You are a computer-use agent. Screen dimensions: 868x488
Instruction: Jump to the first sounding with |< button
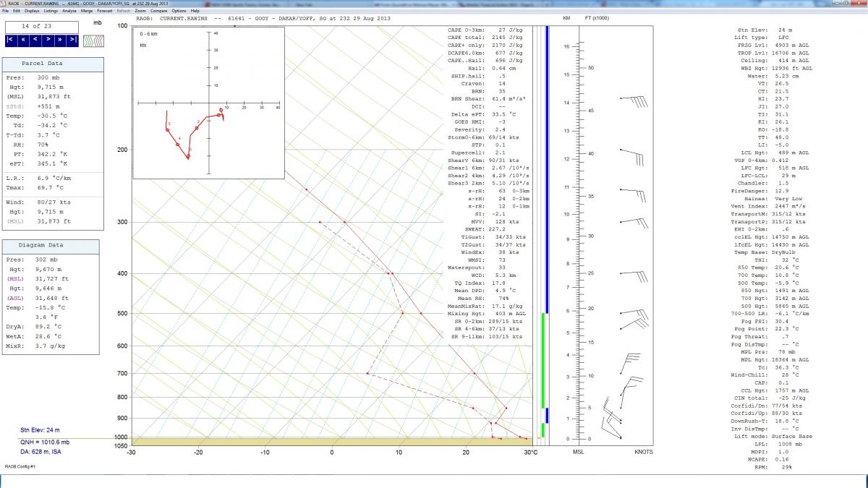click(12, 40)
